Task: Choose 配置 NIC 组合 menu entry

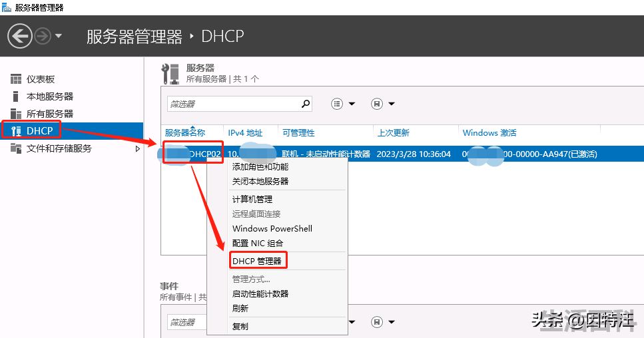Action: pyautogui.click(x=258, y=243)
